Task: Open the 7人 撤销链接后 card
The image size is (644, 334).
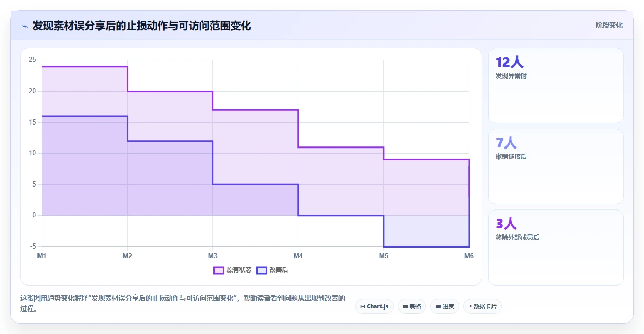Action: coord(555,166)
